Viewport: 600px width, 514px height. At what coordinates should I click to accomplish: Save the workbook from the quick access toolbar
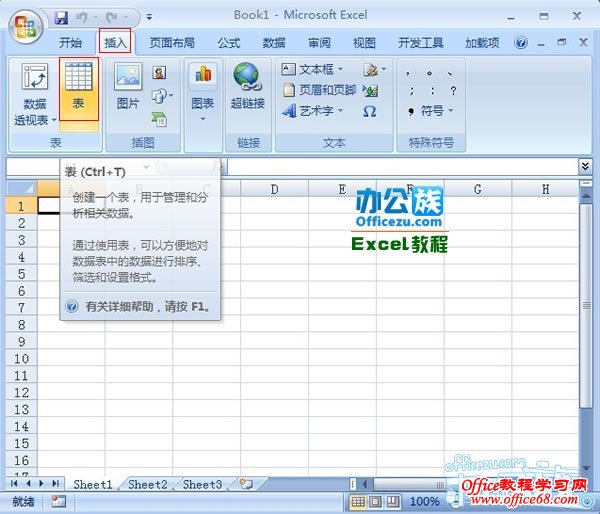click(x=61, y=17)
